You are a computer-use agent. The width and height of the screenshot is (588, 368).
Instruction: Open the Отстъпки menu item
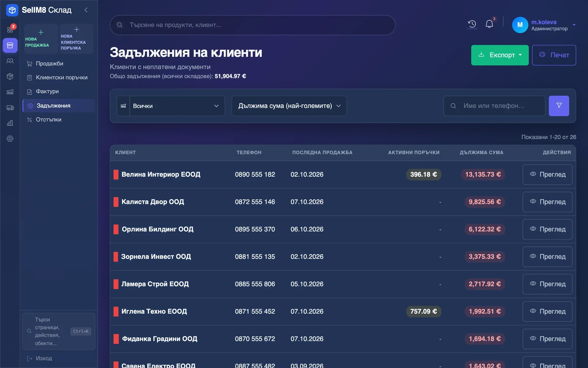click(59, 120)
